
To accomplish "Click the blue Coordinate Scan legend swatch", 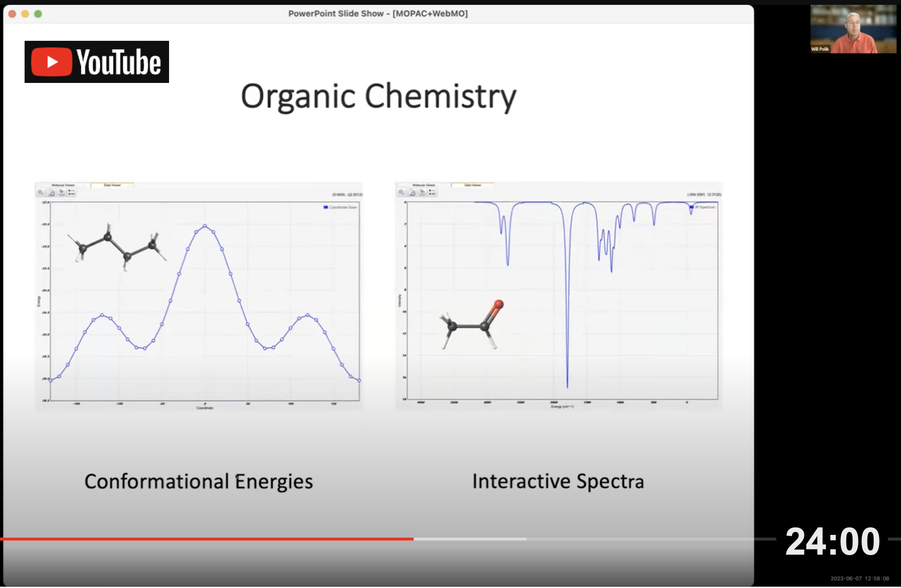I will coord(326,207).
